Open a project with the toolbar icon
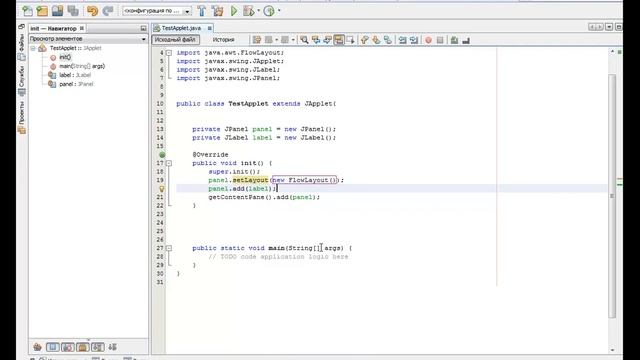The width and height of the screenshot is (640, 360). point(58,11)
